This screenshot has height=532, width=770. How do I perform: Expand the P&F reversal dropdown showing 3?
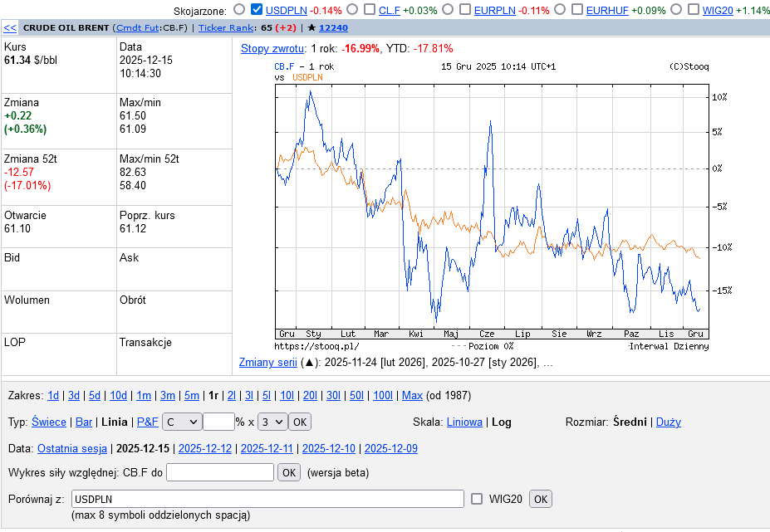pyautogui.click(x=272, y=422)
